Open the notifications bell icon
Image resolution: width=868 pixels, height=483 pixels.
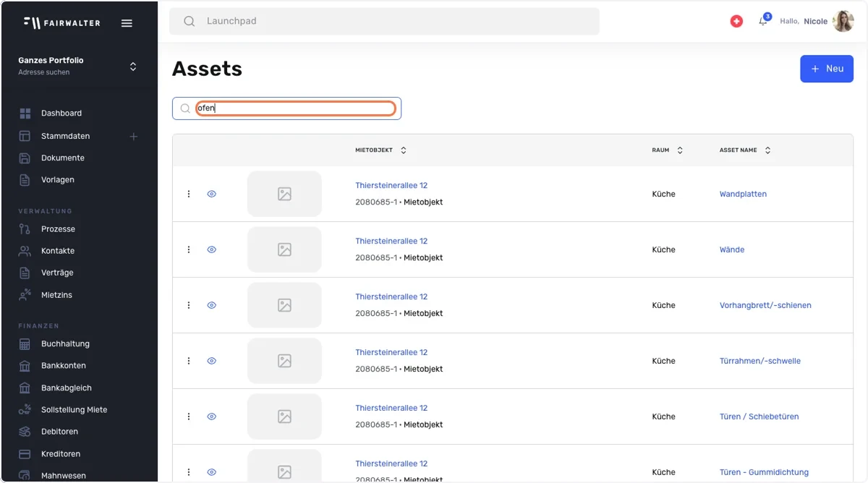point(763,21)
